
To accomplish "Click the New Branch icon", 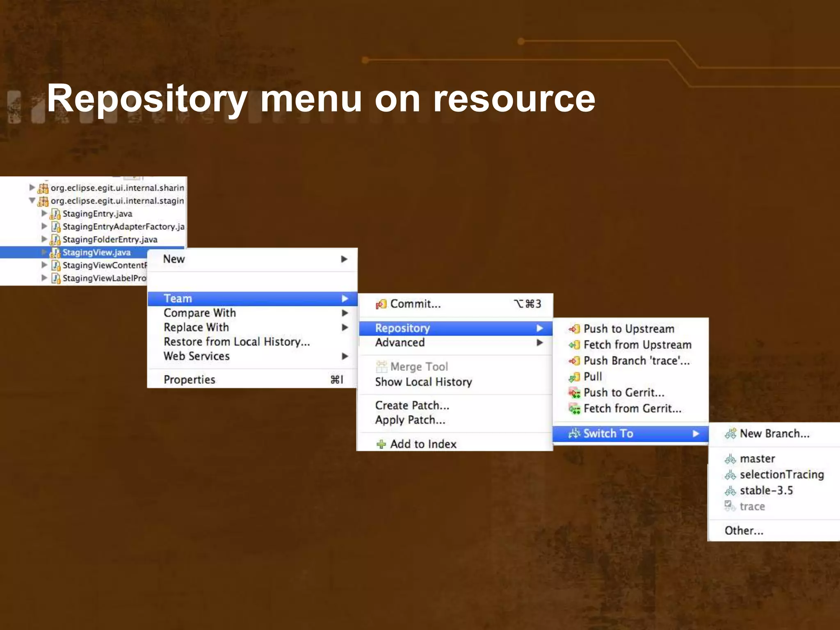I will [730, 434].
